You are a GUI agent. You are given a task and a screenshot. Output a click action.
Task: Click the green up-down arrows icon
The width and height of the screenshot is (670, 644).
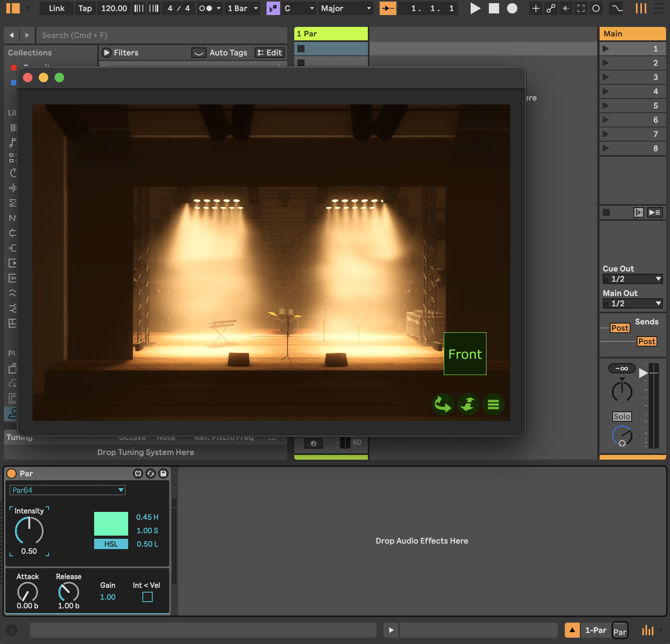pyautogui.click(x=468, y=404)
